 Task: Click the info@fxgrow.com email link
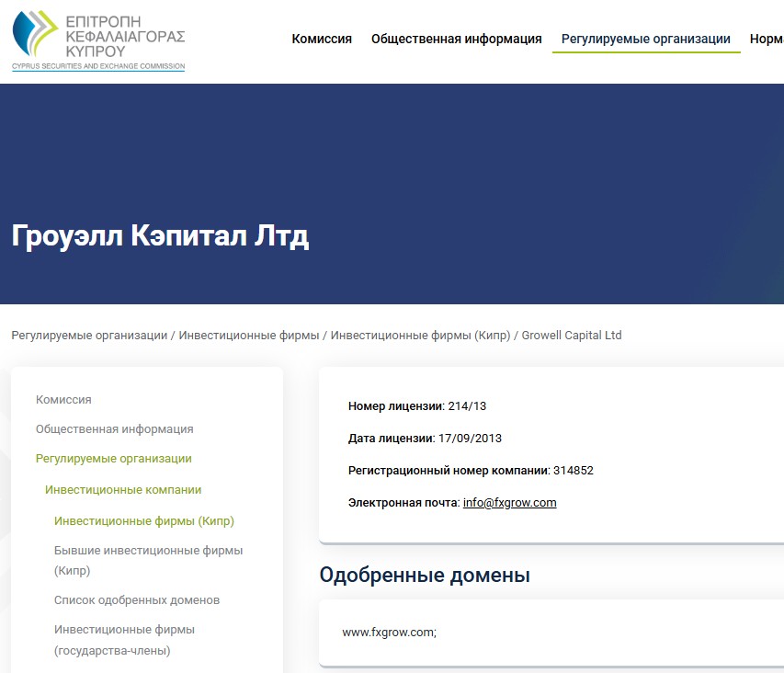click(x=509, y=503)
